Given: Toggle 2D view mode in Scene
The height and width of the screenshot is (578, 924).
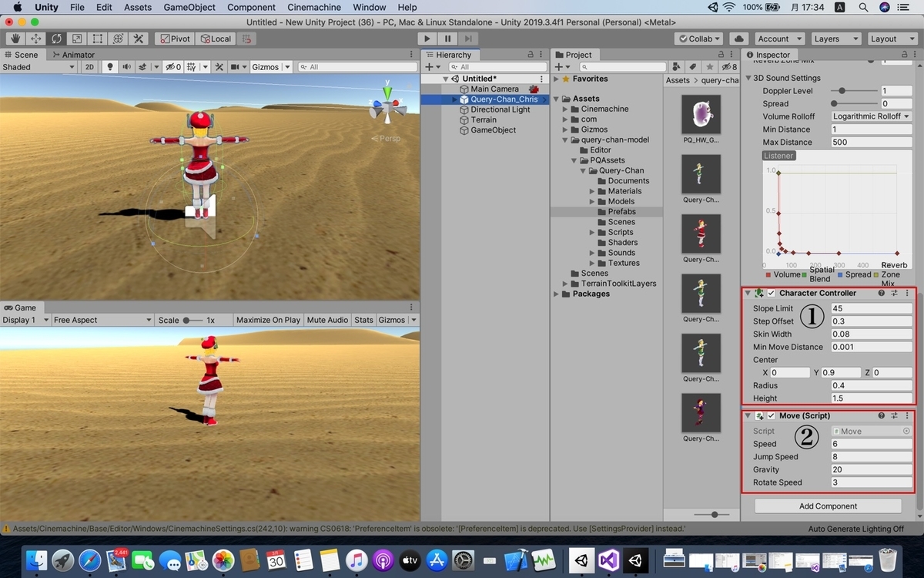Looking at the screenshot, I should [x=89, y=67].
